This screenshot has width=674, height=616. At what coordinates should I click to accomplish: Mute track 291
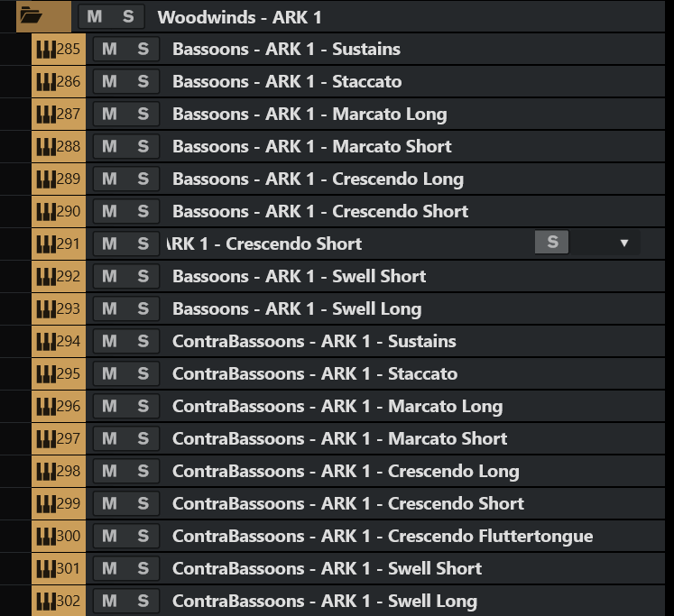coord(109,244)
